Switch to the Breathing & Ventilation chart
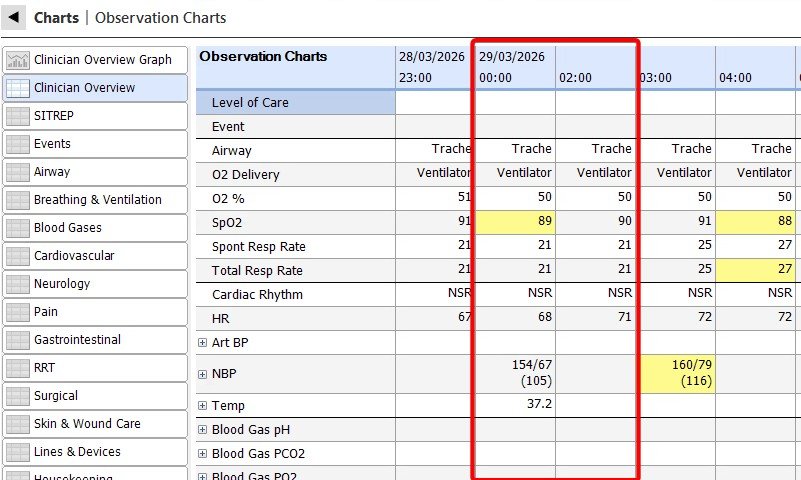 click(x=97, y=200)
